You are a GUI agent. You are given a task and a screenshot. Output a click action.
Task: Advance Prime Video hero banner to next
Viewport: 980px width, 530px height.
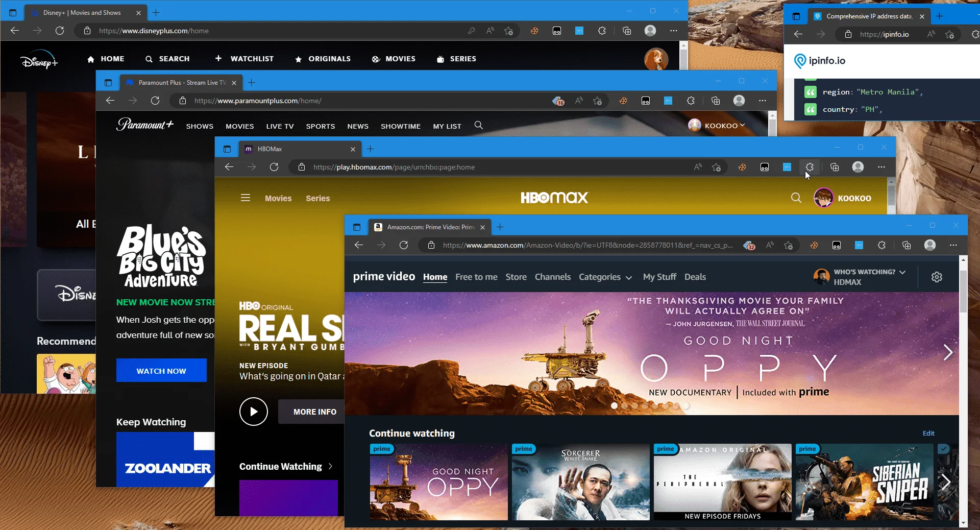(948, 352)
